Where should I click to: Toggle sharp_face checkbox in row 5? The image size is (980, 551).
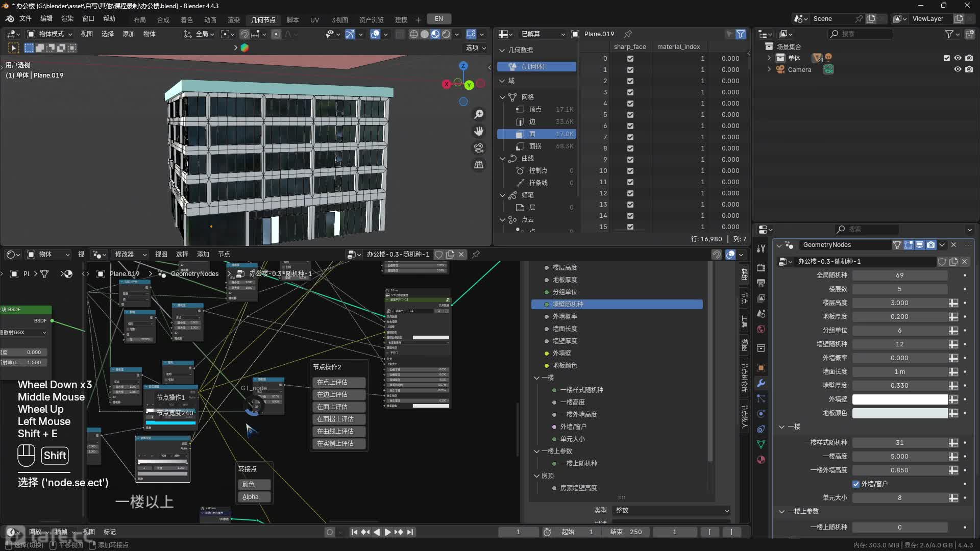[630, 115]
